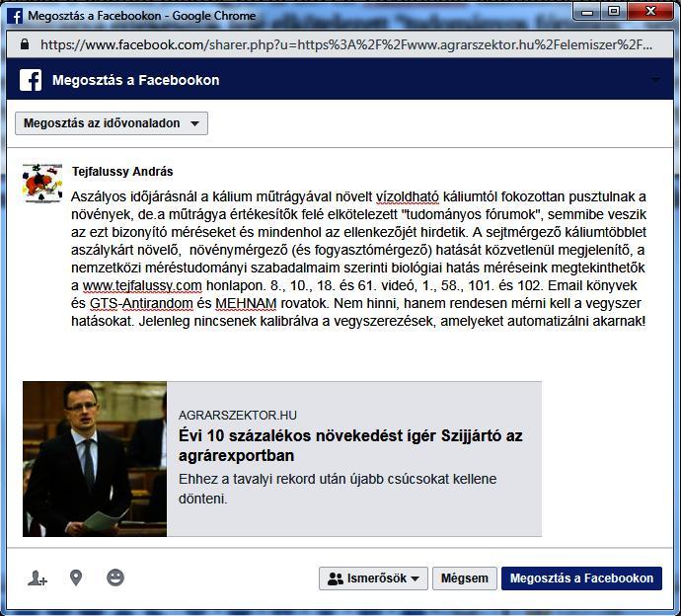Click the 'Mégsem' cancel button
The height and width of the screenshot is (616, 681).
[x=464, y=578]
